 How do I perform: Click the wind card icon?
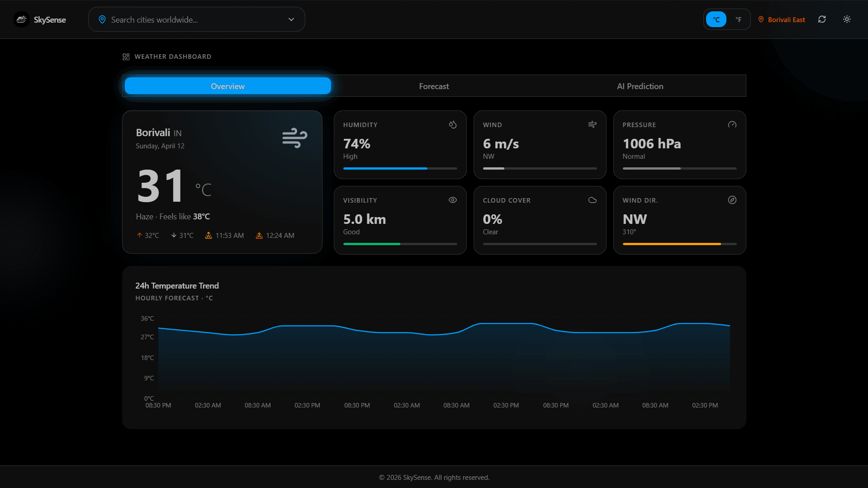592,124
